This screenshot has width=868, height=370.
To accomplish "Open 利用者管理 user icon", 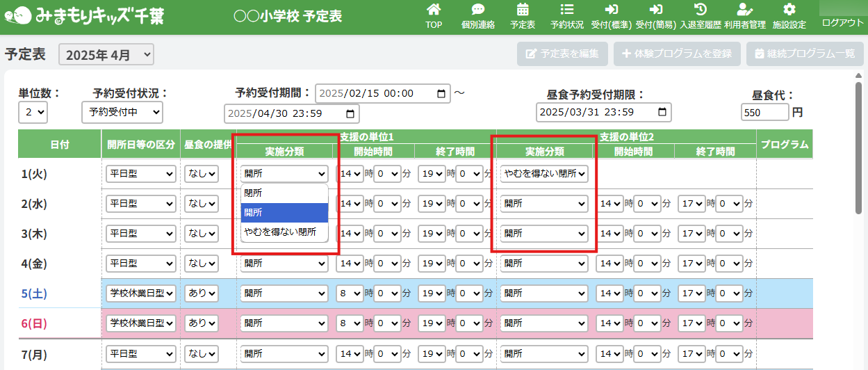I will [744, 16].
